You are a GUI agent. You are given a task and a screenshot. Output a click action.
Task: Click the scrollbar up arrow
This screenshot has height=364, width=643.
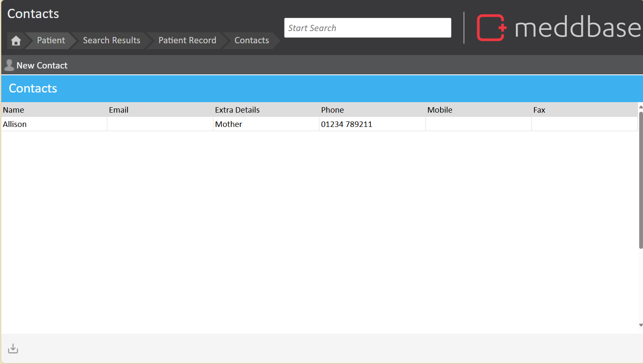click(x=640, y=107)
